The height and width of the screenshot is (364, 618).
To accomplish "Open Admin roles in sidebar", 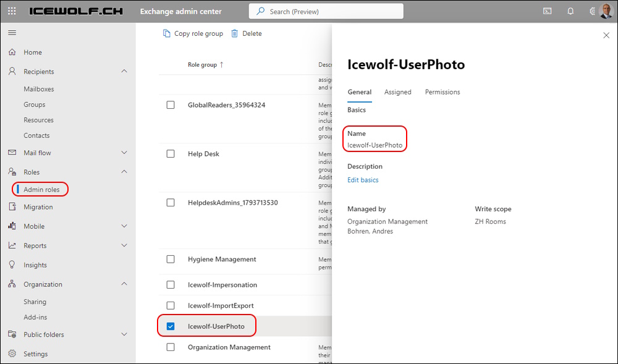I will click(x=41, y=190).
